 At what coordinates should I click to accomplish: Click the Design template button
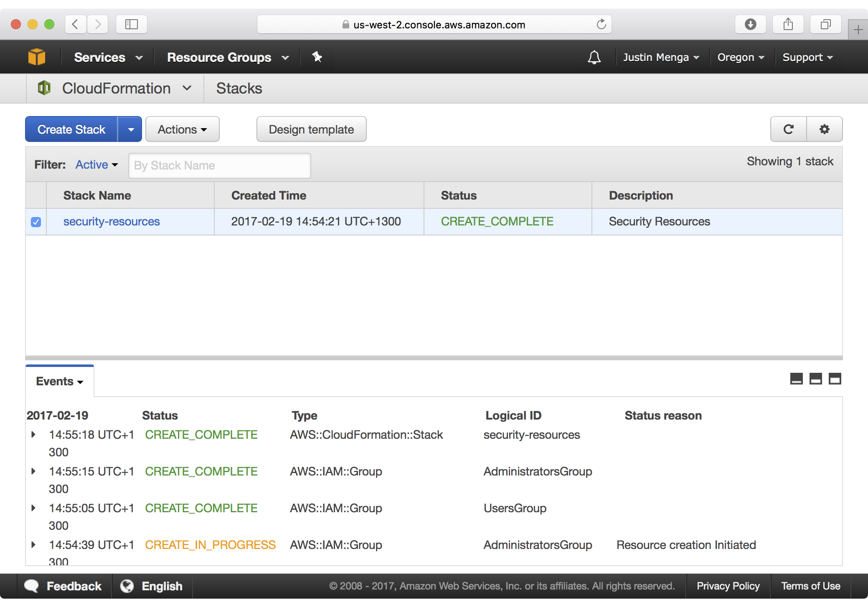(x=311, y=129)
